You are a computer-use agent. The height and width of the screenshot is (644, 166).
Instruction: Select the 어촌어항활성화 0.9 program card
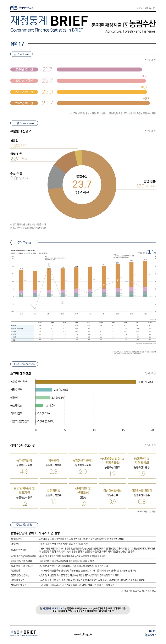pos(112,496)
